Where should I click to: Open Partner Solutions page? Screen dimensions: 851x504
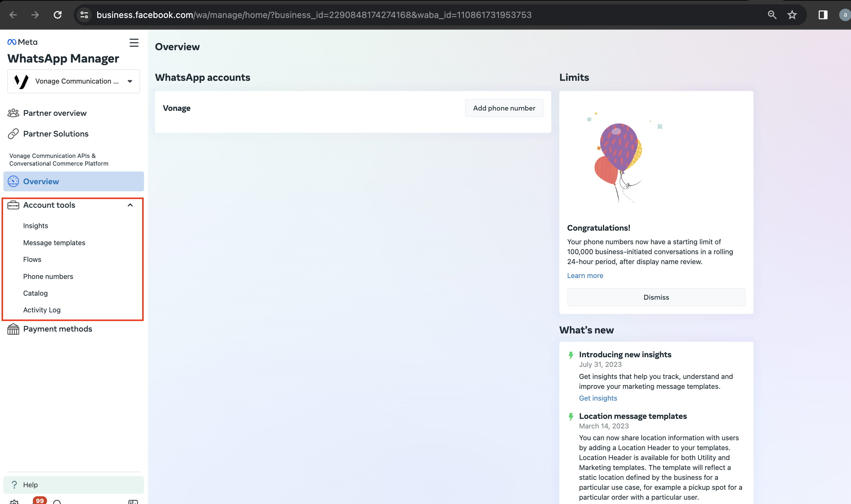point(56,134)
